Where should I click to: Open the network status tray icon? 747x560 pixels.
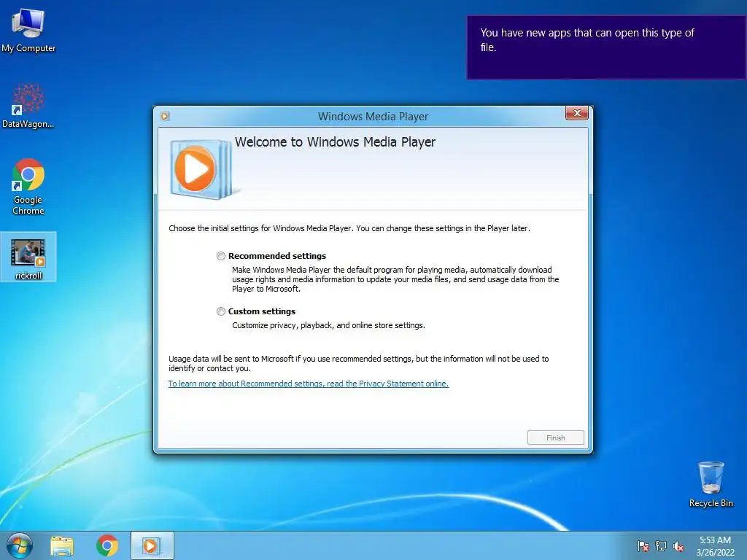click(661, 546)
